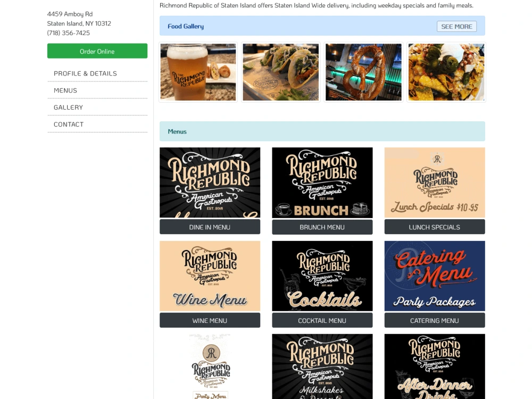Viewport: 532px width, 399px height.
Task: Open the nachos gallery photo
Action: point(446,72)
